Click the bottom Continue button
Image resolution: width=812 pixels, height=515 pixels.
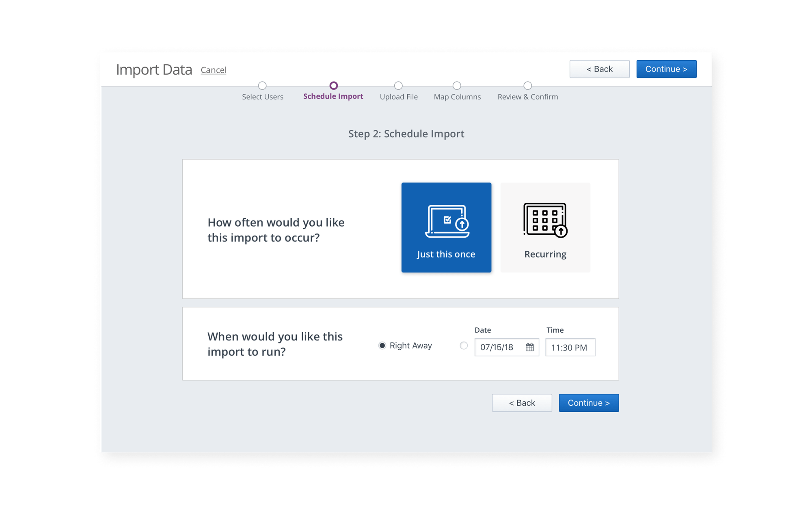pos(589,403)
